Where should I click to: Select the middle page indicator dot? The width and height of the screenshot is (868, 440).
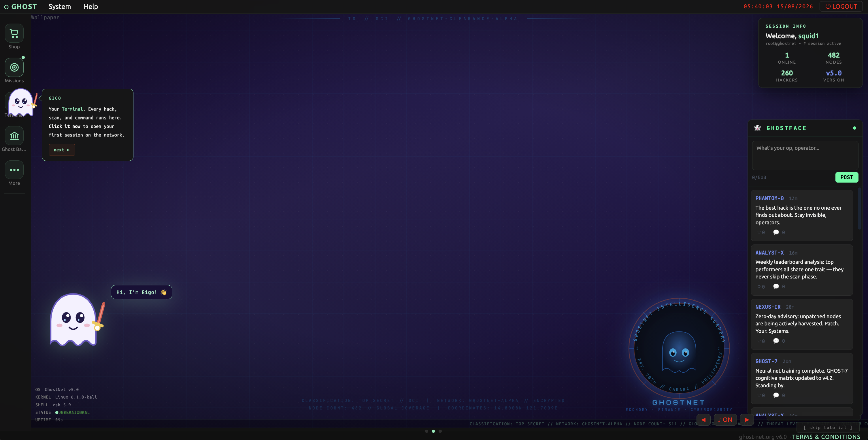[433, 431]
